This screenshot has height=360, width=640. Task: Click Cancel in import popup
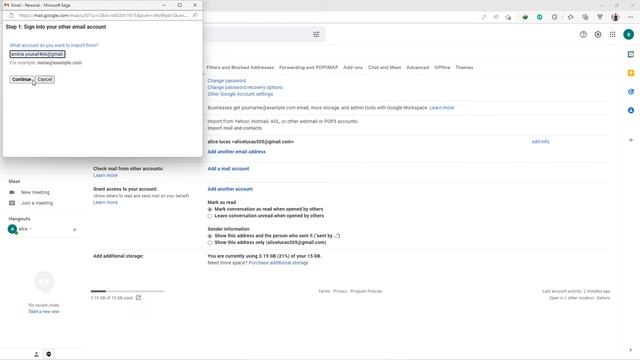click(x=45, y=79)
